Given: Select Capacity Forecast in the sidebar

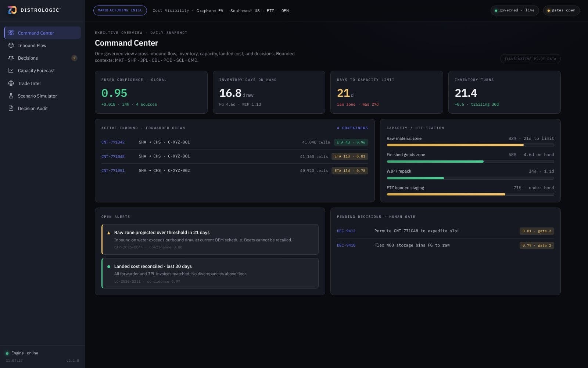Looking at the screenshot, I should click(42, 70).
